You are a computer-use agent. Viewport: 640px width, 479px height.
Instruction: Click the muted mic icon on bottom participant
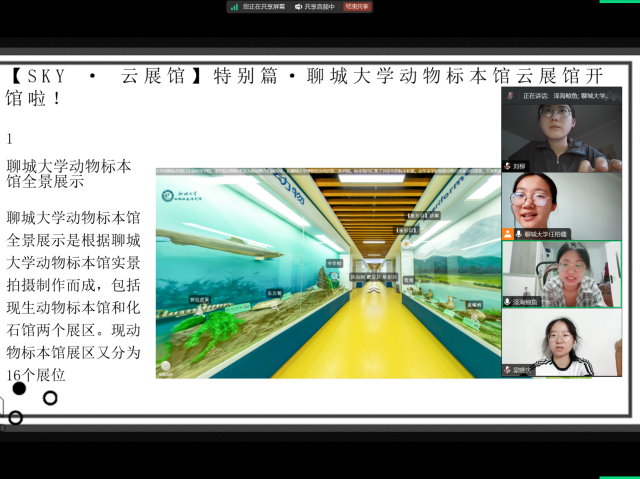click(x=507, y=370)
